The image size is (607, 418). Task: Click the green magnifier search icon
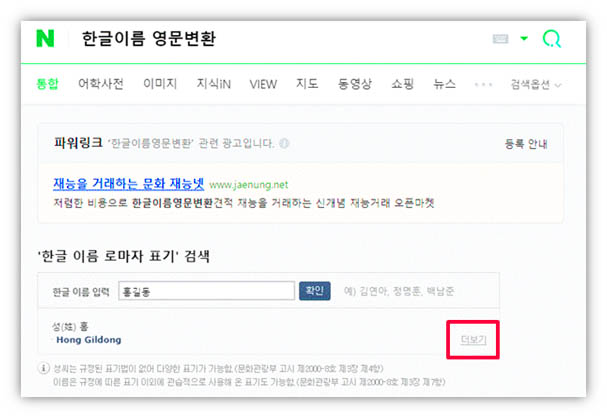point(552,39)
